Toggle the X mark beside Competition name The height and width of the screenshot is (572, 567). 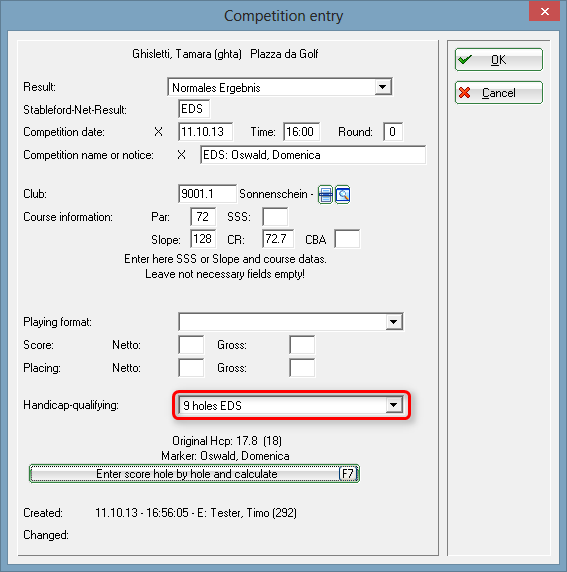point(181,155)
